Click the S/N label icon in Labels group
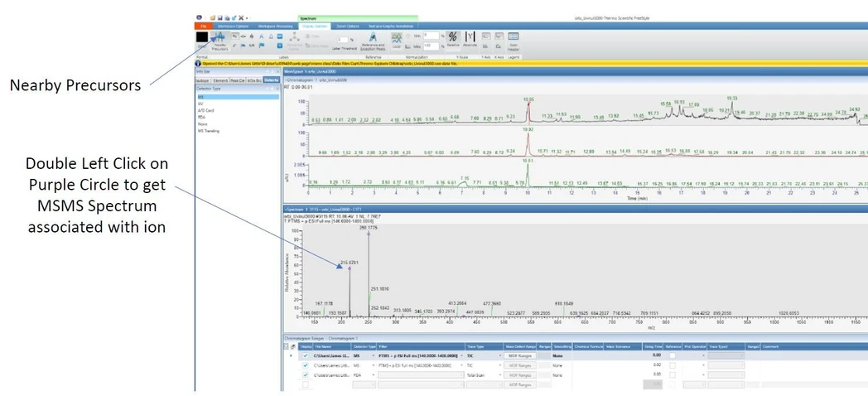The height and width of the screenshot is (396, 868). click(251, 45)
